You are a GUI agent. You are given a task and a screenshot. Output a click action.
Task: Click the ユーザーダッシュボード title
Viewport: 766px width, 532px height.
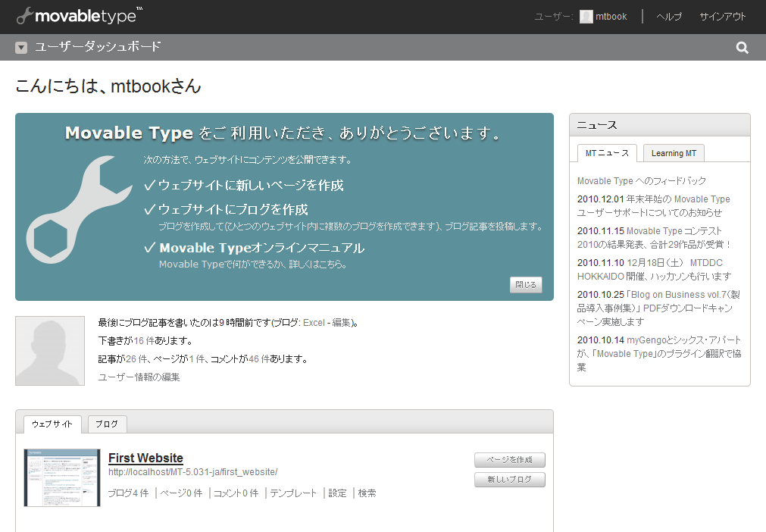click(98, 47)
